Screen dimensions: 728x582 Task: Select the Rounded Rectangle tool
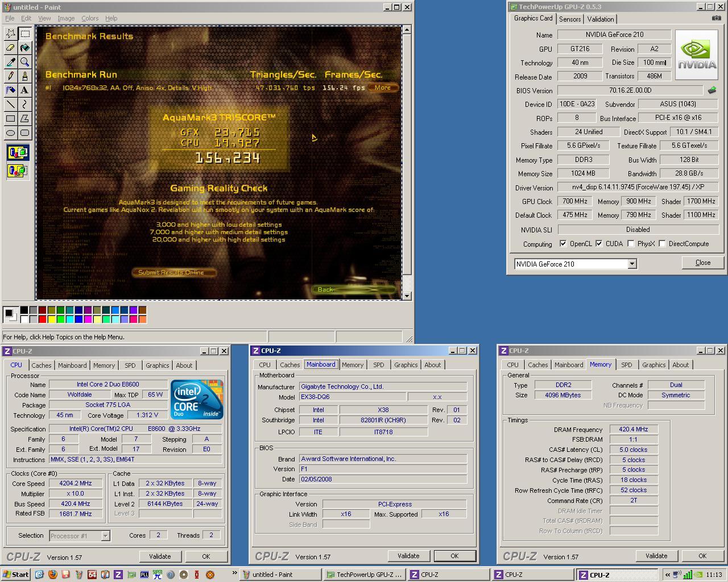point(24,132)
